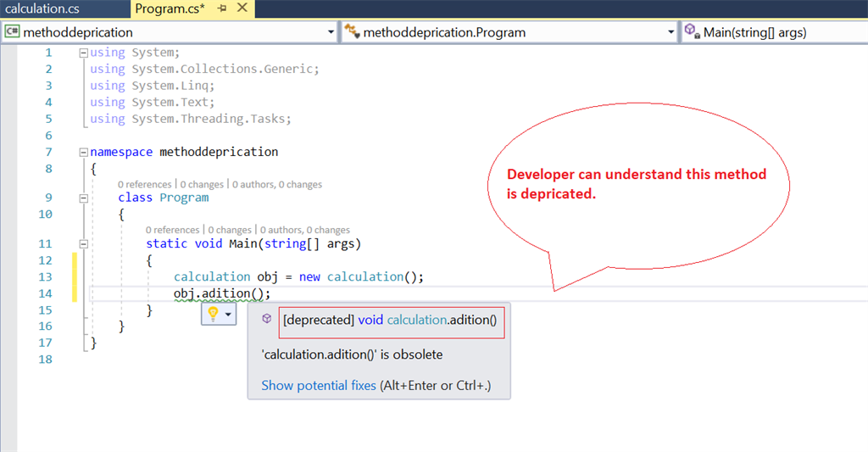
Task: Click the 'Program' class name on line 9
Action: [184, 198]
